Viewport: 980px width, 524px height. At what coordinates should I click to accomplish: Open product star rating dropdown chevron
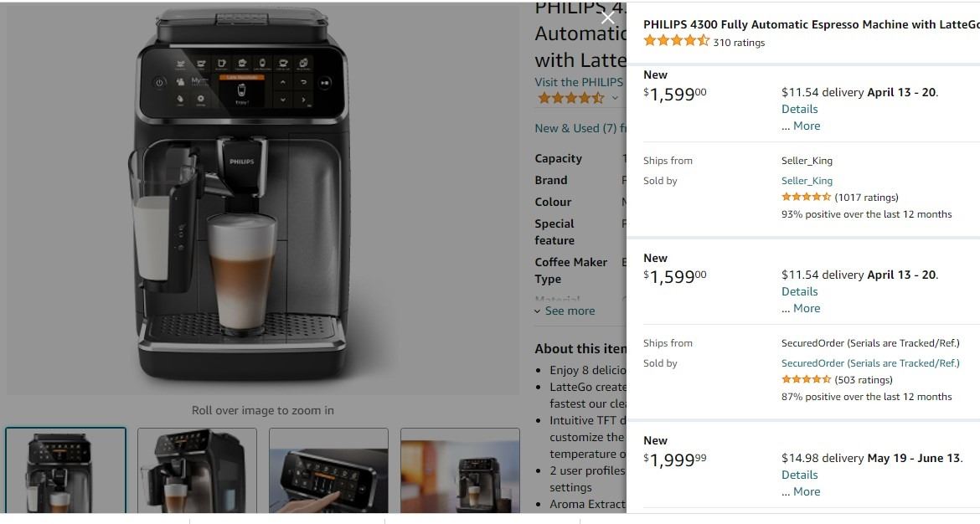click(x=615, y=98)
